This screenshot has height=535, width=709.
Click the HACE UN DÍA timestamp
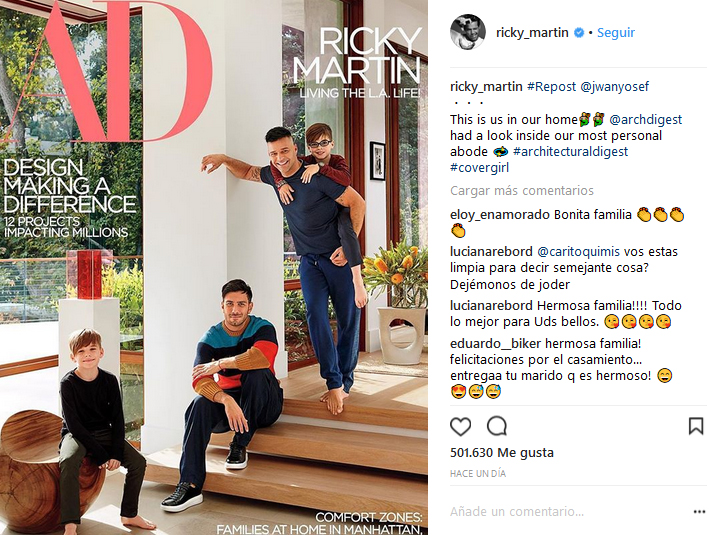coord(478,473)
